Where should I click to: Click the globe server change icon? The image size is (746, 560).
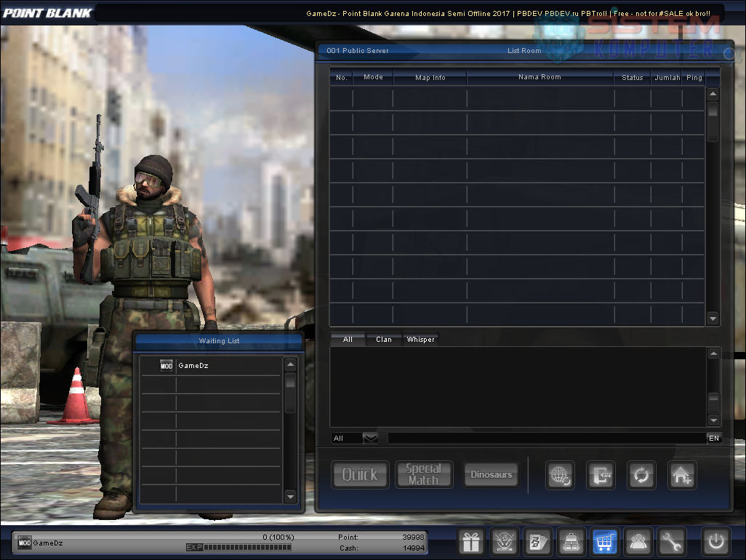tap(560, 475)
